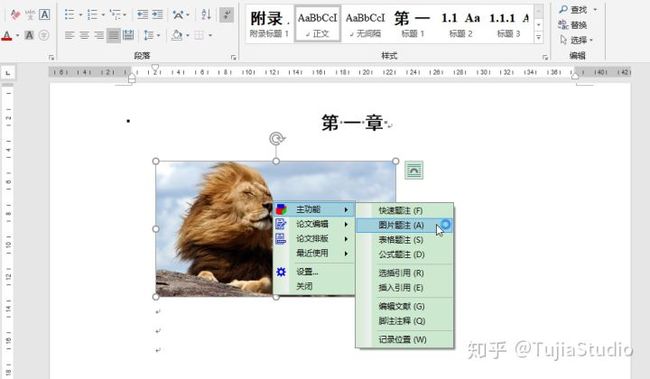This screenshot has width=650, height=379.
Task: Open the borders dropdown arrow
Action: tap(211, 36)
